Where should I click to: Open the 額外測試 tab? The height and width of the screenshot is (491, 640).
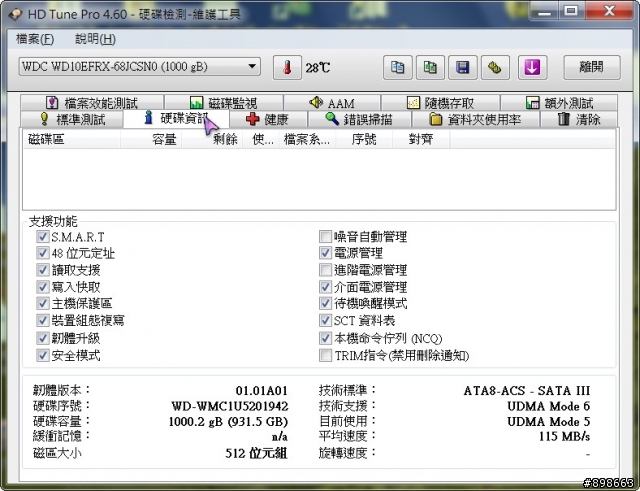point(559,103)
